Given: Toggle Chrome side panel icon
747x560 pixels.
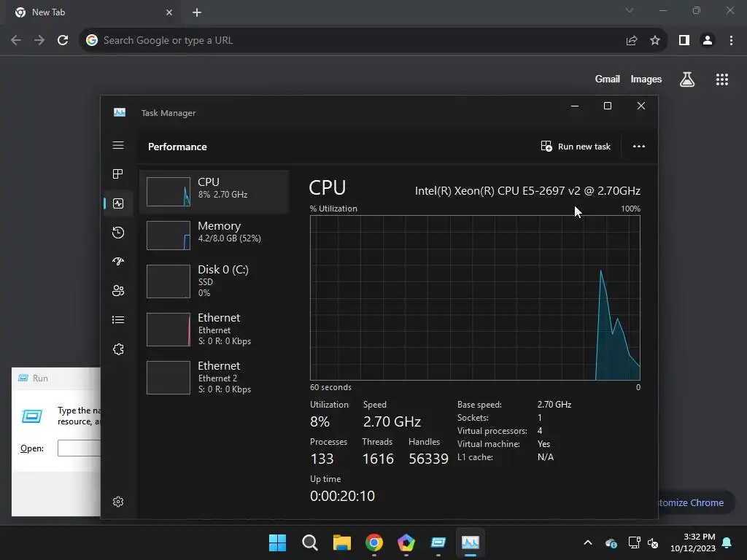Looking at the screenshot, I should click(x=684, y=41).
